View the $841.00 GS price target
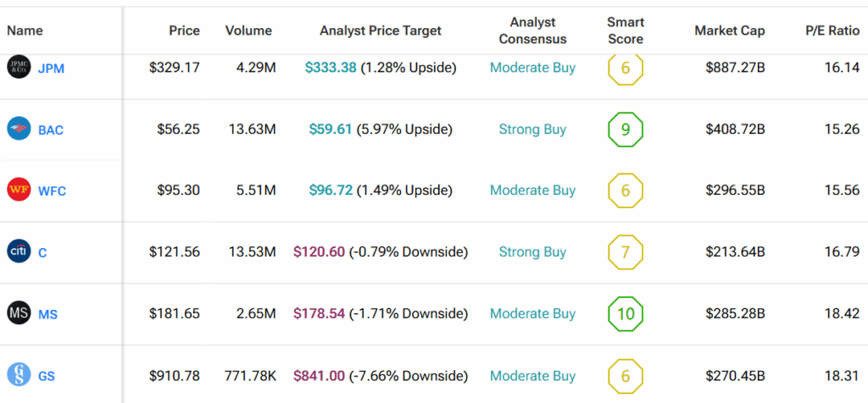 pos(319,376)
